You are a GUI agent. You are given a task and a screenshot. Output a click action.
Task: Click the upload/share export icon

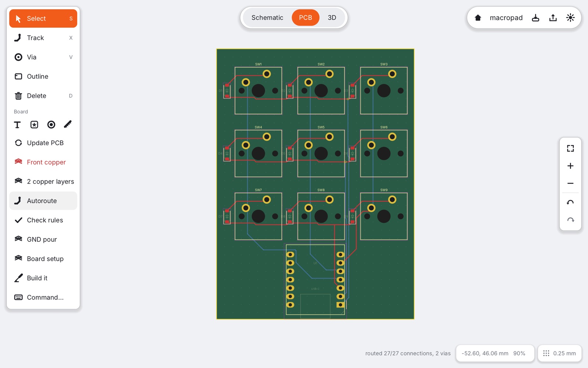tap(553, 18)
